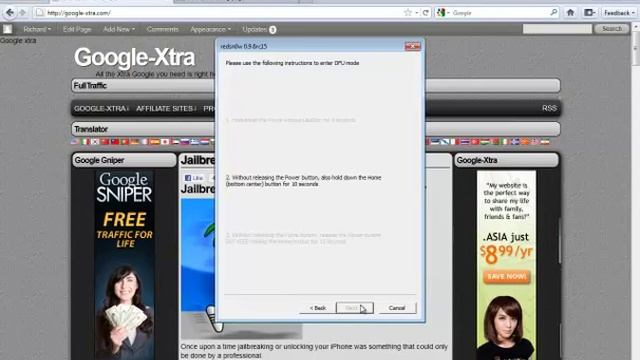Click the admin bar search input
Image resolution: width=640 pixels, height=360 pixels.
[557, 29]
